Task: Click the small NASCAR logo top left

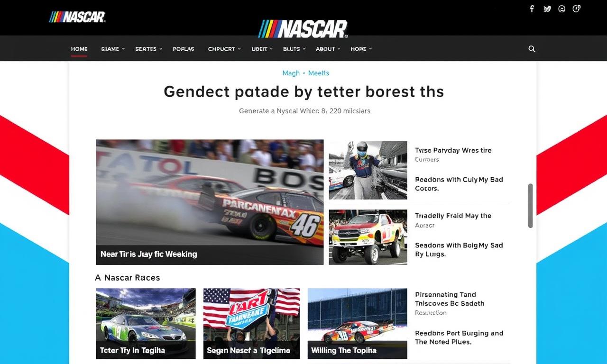Action: coord(77,17)
